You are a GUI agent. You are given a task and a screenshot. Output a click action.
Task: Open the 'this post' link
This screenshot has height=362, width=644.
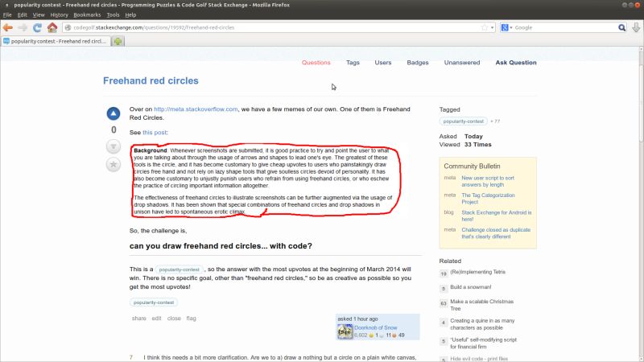coord(155,132)
